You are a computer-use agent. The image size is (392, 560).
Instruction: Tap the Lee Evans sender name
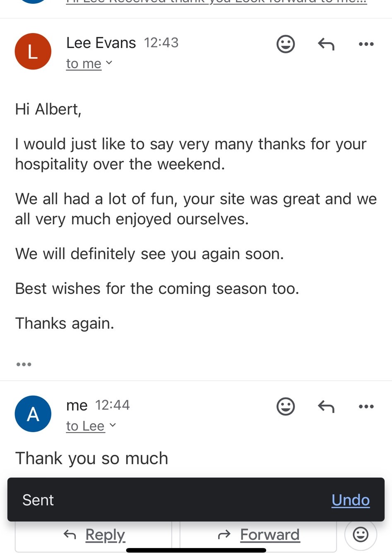tap(101, 43)
